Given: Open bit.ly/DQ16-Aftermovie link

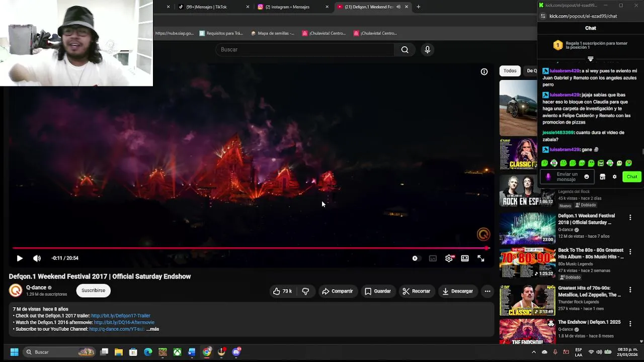Looking at the screenshot, I should point(124,322).
